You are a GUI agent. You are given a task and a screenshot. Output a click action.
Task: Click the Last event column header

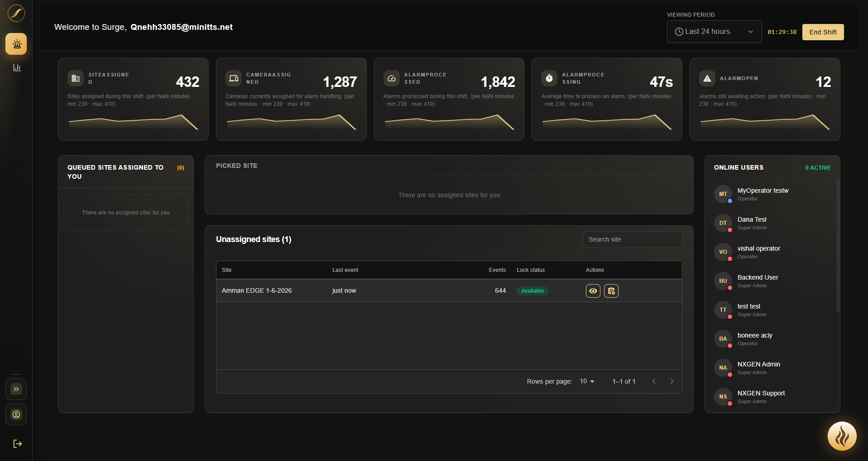point(345,270)
